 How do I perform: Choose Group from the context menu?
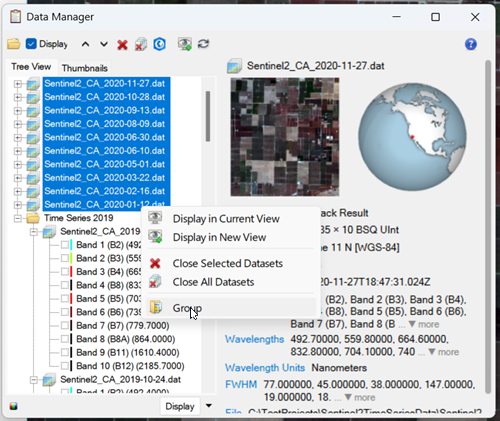coord(231,308)
